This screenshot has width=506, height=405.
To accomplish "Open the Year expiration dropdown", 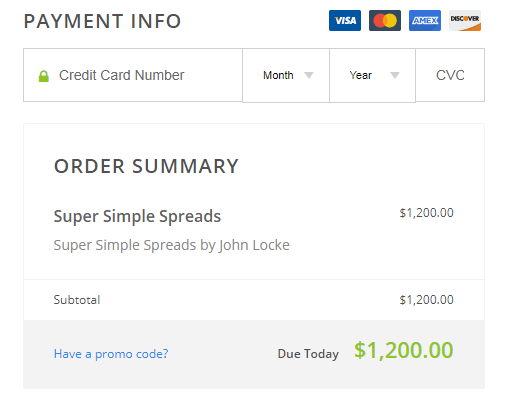I will [x=372, y=75].
